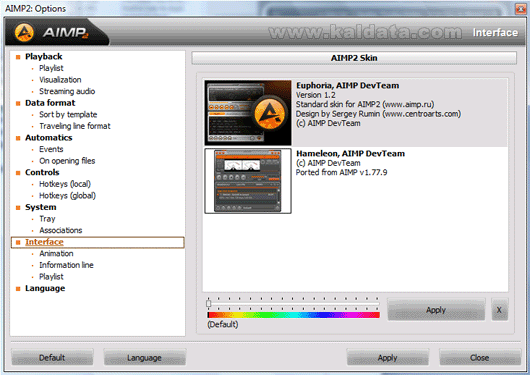Select Playlist under Playback
The image size is (530, 375).
click(x=51, y=68)
